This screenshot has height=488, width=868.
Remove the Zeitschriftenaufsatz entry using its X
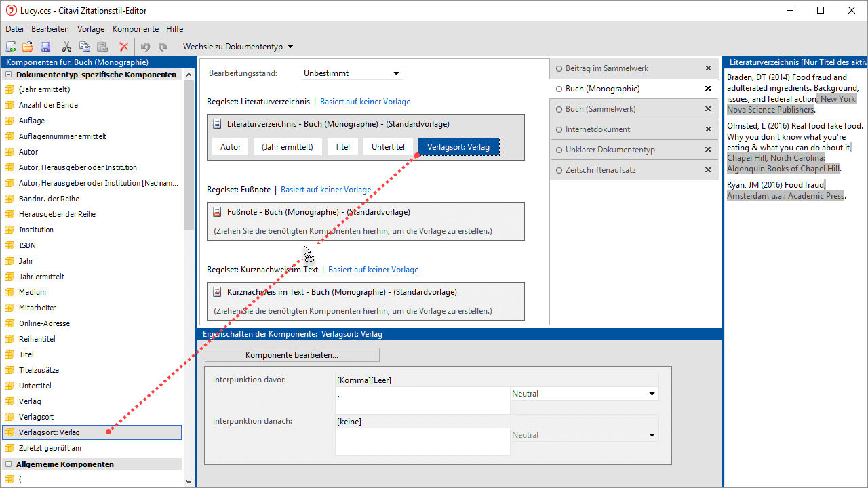coord(708,170)
